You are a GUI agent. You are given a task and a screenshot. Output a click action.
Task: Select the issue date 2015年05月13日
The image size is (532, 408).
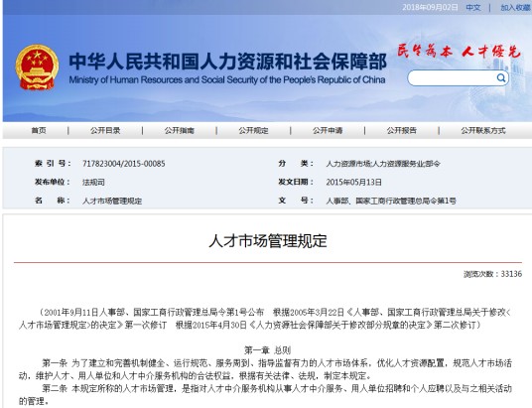pos(354,183)
